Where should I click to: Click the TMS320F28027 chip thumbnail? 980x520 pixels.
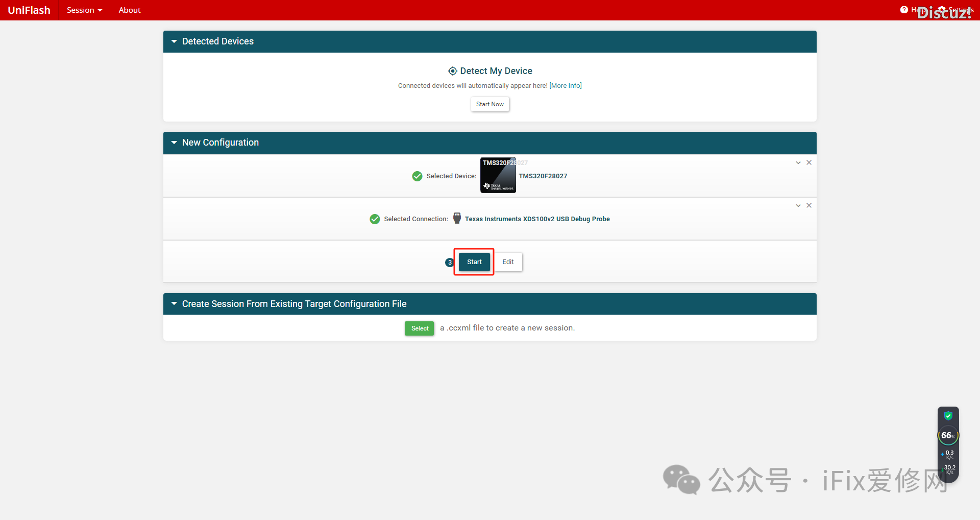click(x=498, y=175)
